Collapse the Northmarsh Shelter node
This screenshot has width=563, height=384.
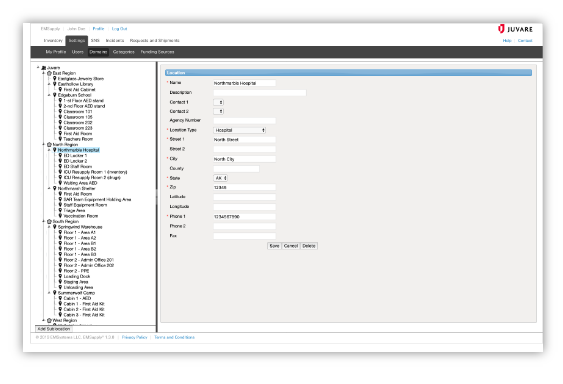click(x=49, y=189)
